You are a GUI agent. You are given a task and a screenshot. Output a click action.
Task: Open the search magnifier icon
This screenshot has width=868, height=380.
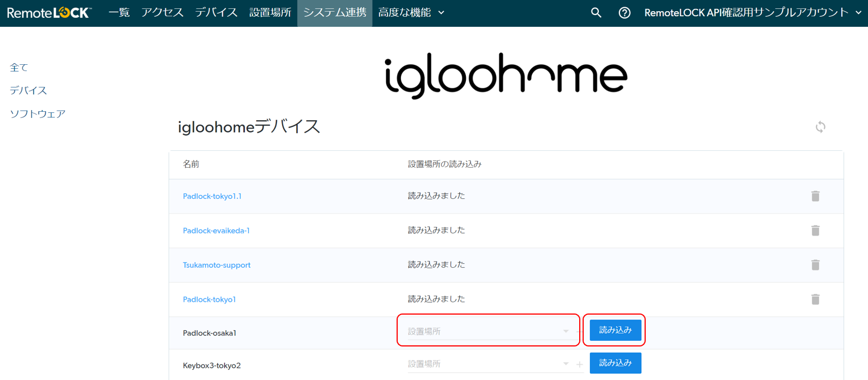click(596, 13)
